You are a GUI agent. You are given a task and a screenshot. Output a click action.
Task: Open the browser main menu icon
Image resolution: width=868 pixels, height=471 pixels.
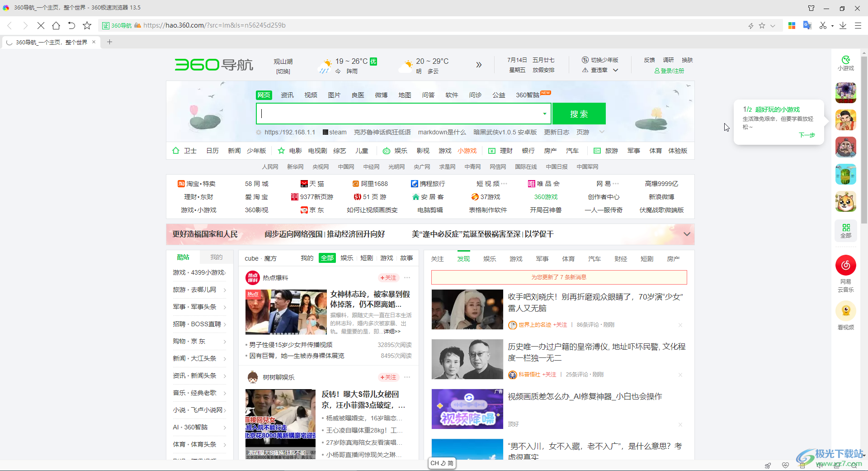pos(858,25)
